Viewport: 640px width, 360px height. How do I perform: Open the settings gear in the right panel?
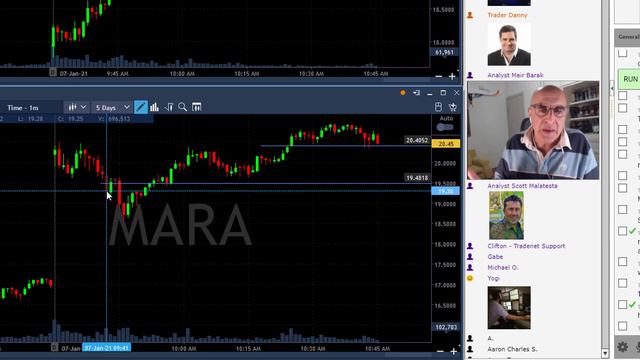point(622,347)
